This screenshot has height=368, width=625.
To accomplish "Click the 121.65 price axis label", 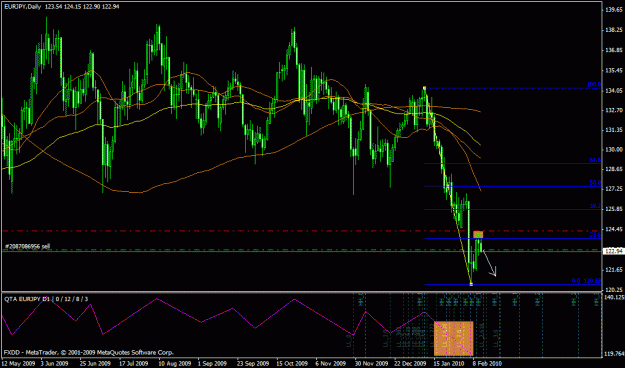I will tap(613, 270).
